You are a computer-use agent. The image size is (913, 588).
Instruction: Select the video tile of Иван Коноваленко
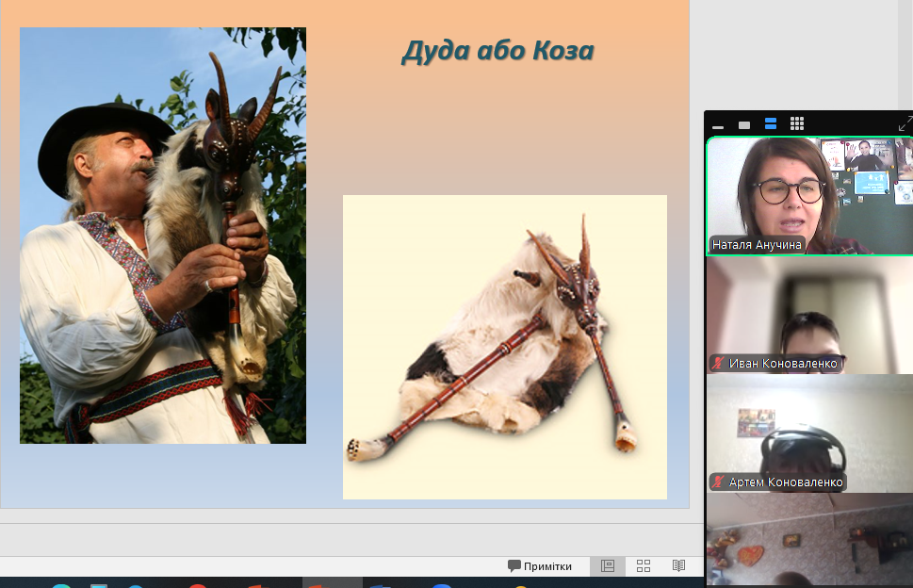(809, 315)
